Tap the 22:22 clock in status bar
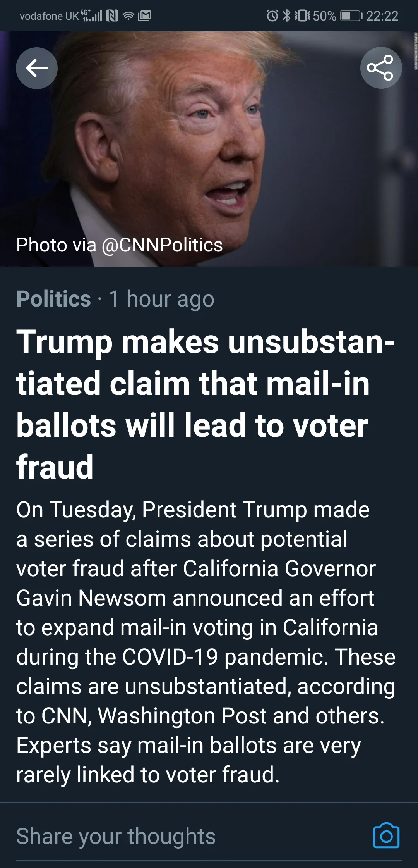Image resolution: width=418 pixels, height=868 pixels. [x=382, y=16]
